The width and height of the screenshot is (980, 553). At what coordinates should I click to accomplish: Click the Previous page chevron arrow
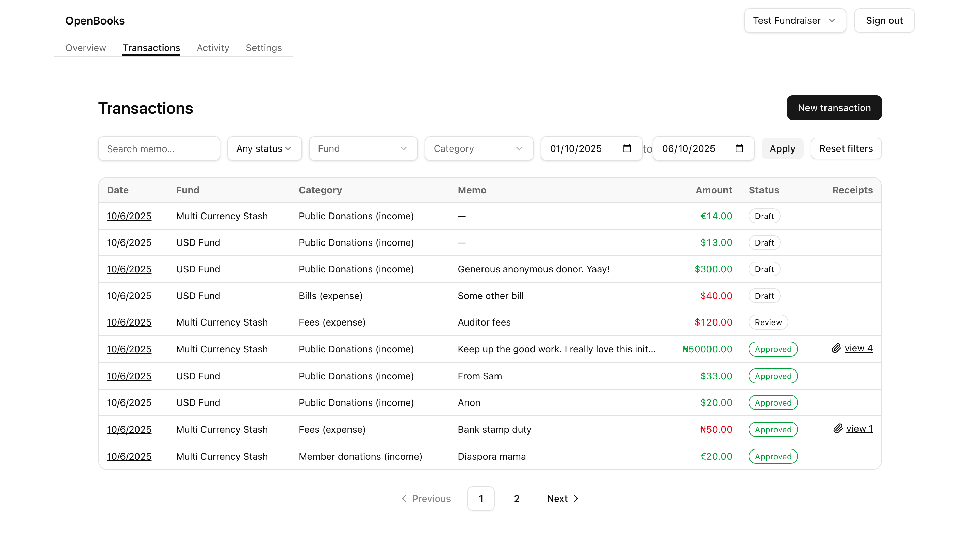pyautogui.click(x=404, y=499)
